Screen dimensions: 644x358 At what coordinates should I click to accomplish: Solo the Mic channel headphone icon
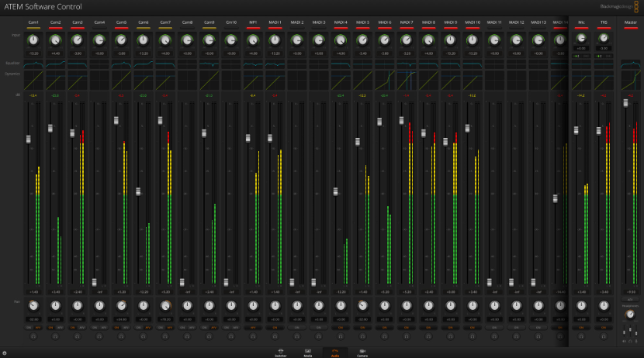pos(581,336)
